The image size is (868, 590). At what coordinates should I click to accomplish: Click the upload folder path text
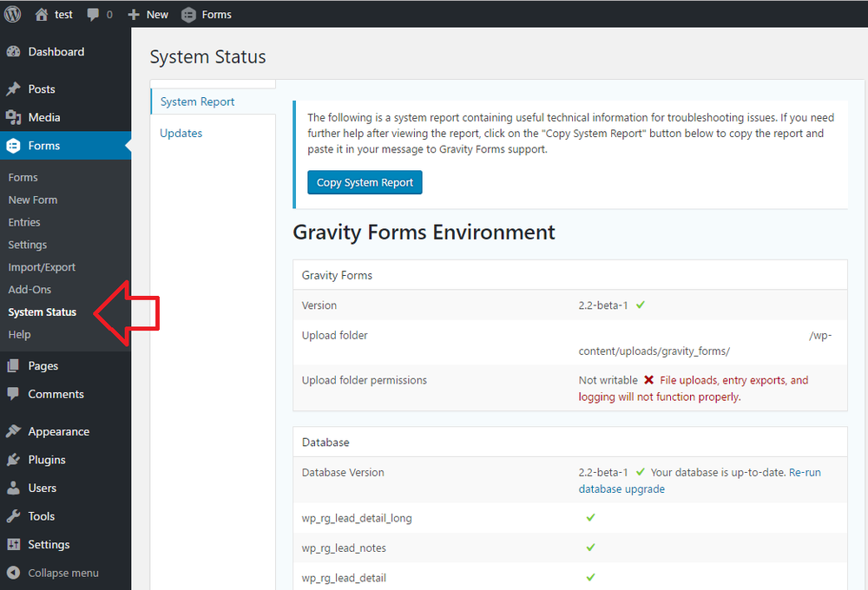[705, 343]
